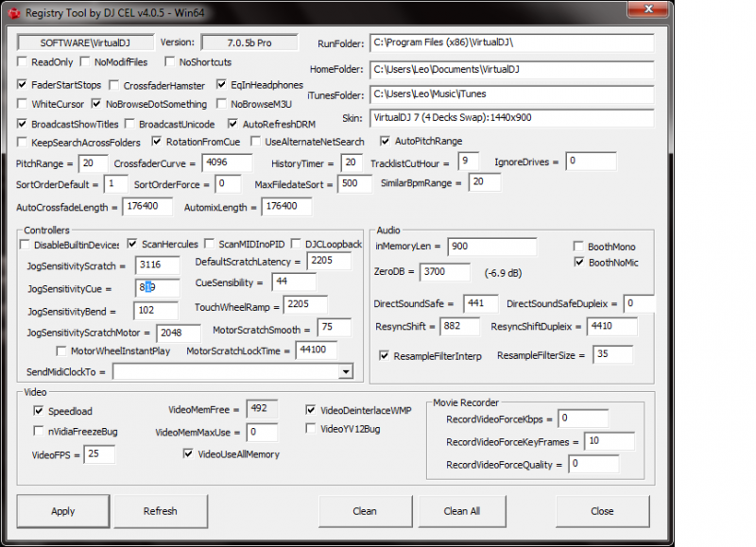Click the Clean button
Screen dimensions: 756x547
pyautogui.click(x=365, y=511)
